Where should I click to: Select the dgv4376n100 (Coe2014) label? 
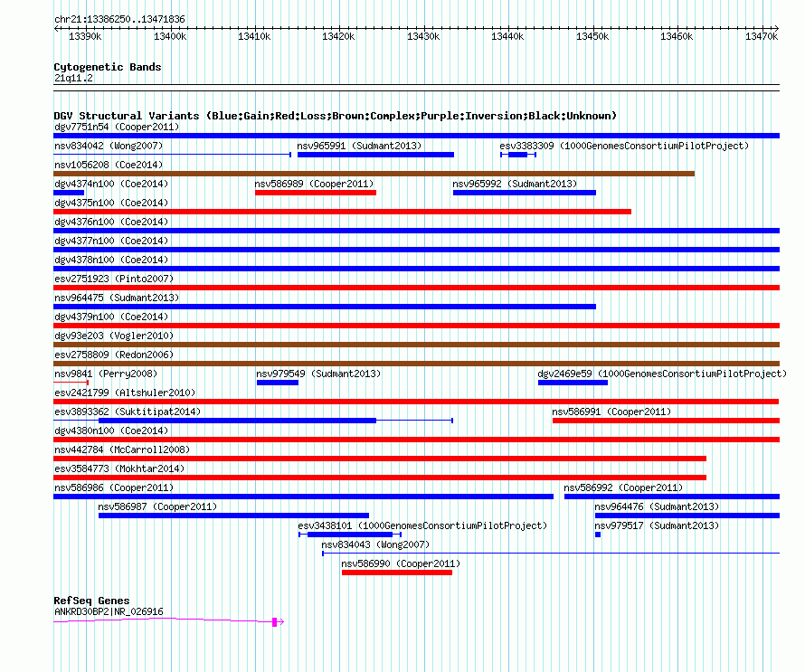click(111, 222)
